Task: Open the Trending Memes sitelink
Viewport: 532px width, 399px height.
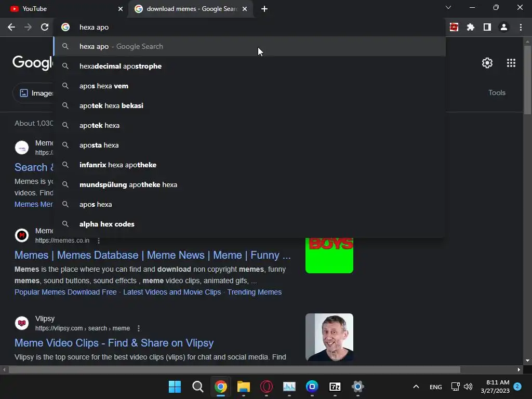Action: pos(255,292)
